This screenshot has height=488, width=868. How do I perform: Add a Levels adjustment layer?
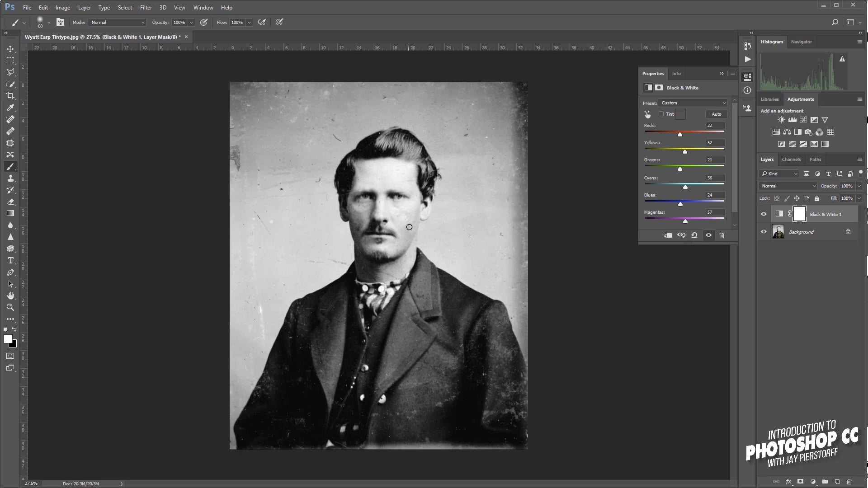point(792,120)
